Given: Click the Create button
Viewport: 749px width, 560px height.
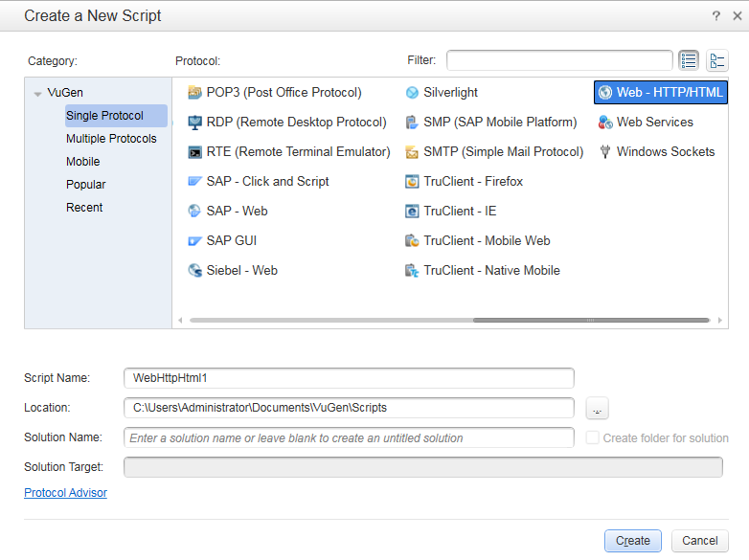Looking at the screenshot, I should point(633,541).
